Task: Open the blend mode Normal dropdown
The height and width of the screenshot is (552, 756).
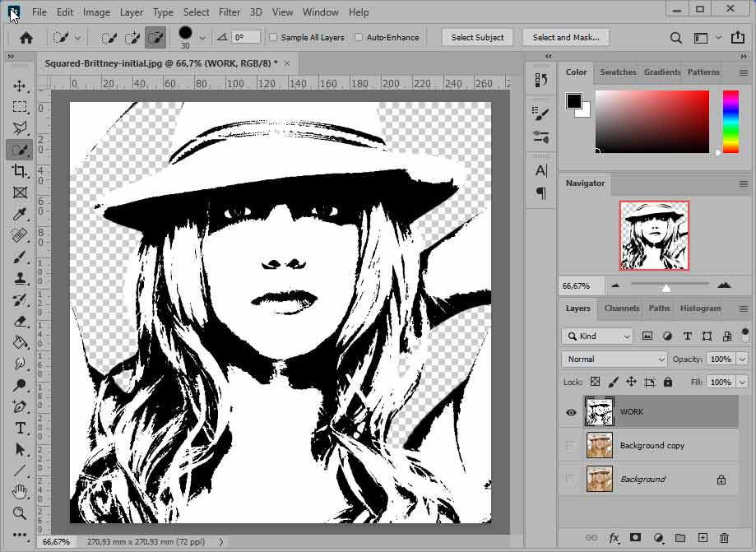Action: click(614, 359)
